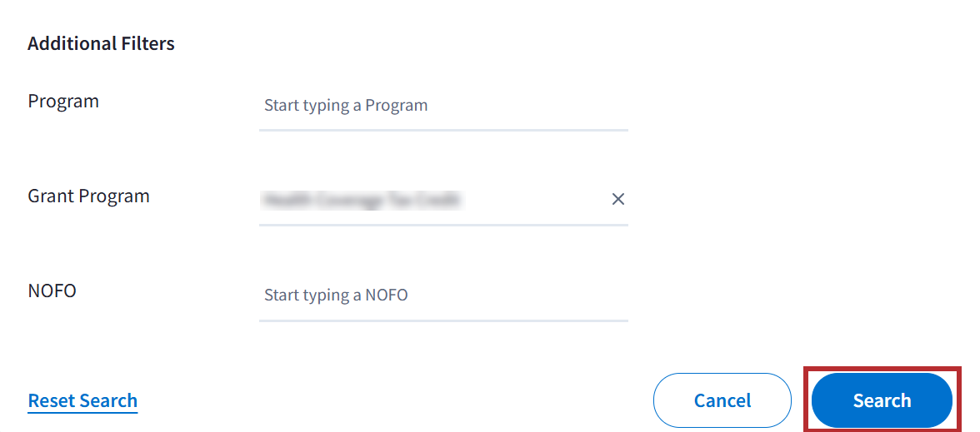Dismiss the filter form with Cancel
The image size is (980, 432).
pos(722,400)
